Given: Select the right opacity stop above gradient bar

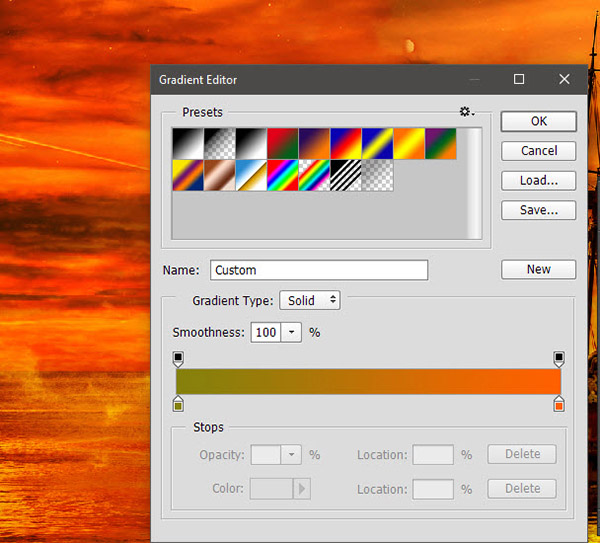Looking at the screenshot, I should point(559,358).
